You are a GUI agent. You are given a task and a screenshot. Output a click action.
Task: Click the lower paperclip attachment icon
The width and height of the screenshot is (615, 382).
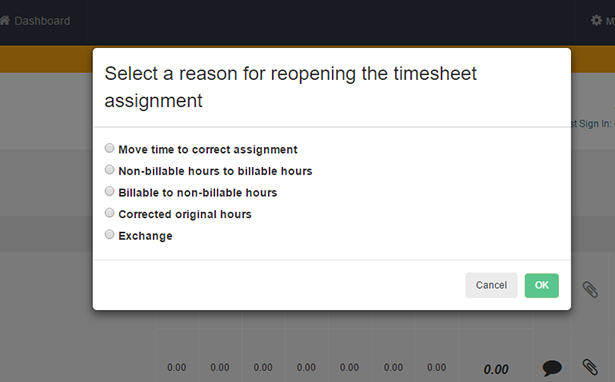[590, 367]
